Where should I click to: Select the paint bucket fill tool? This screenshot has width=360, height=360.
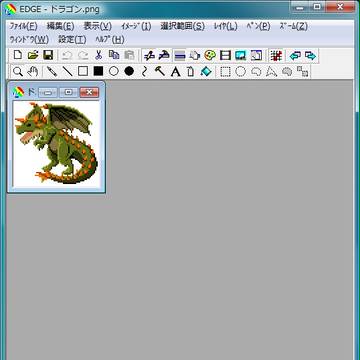coord(206,71)
